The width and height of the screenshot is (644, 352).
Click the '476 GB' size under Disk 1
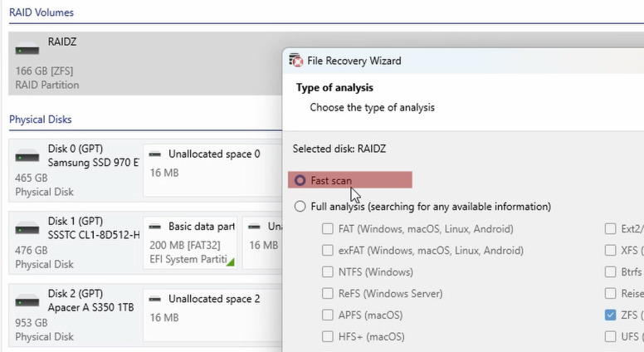pos(32,251)
